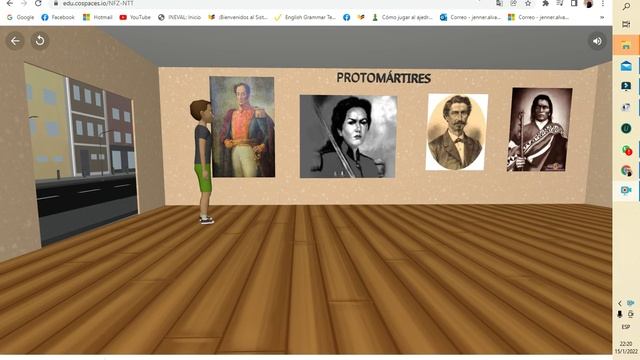Click the PROTOMÁRTIRES wall title
Viewport: 640px width, 360px height.
(x=384, y=78)
